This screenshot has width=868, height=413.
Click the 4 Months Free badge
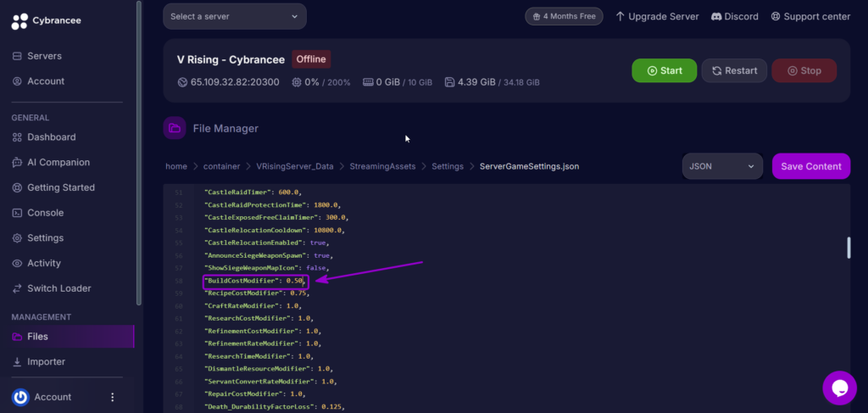tap(564, 16)
